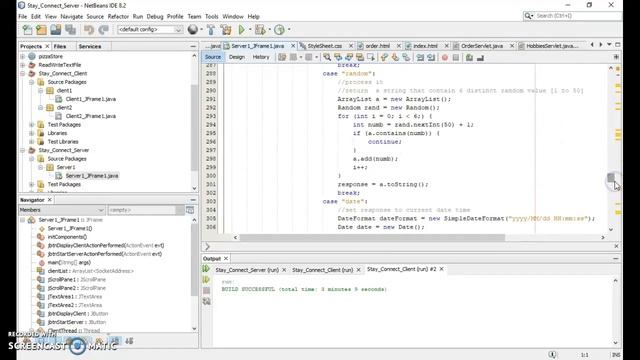The image size is (640, 360).
Task: Open the StyleSheet.css editor tab
Action: coord(324,46)
